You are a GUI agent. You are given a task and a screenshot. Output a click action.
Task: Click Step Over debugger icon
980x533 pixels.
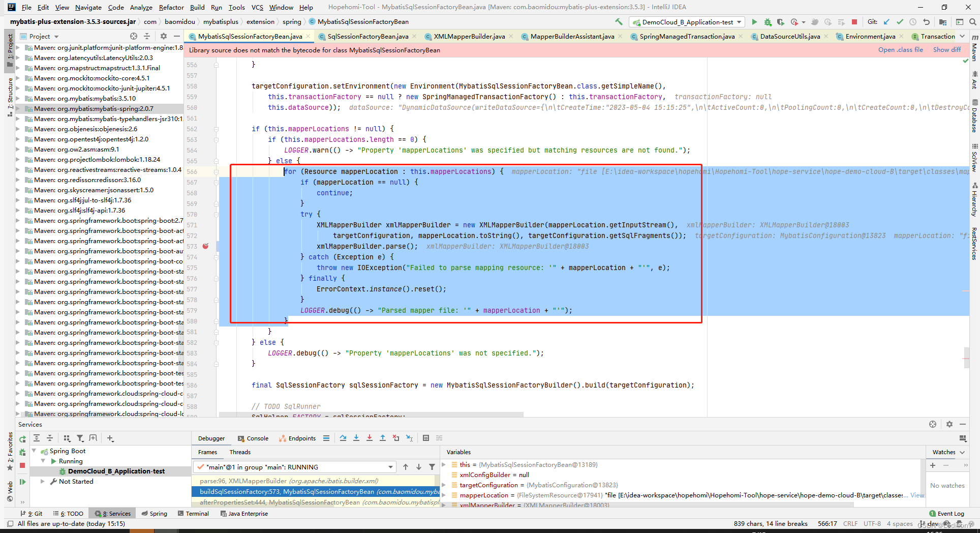(x=343, y=438)
